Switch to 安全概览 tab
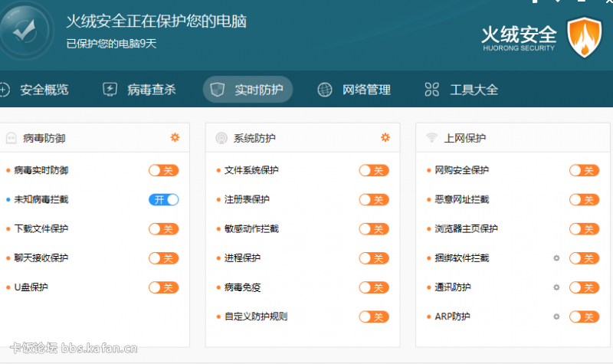 [34, 90]
